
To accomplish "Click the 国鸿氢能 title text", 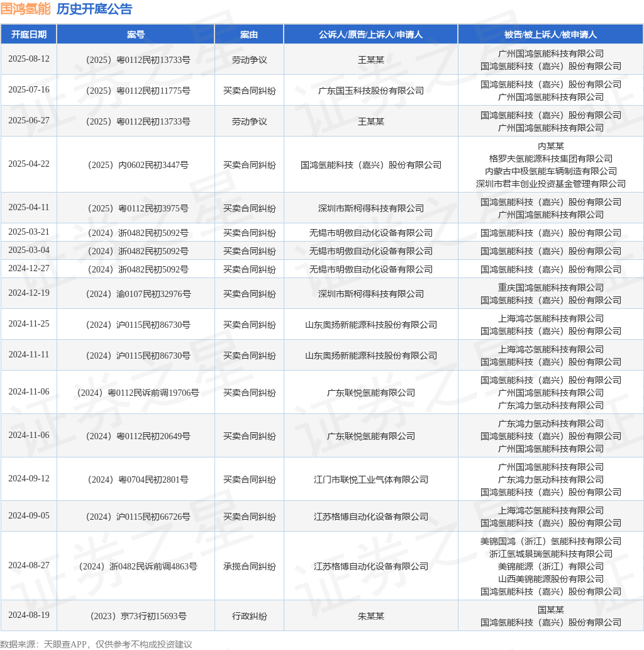I will pyautogui.click(x=25, y=9).
